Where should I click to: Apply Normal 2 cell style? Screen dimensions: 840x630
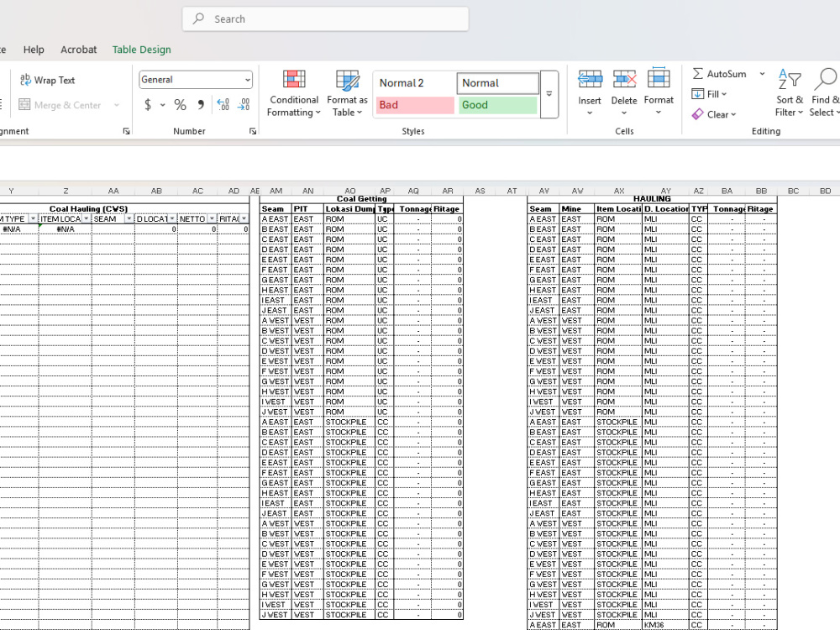click(415, 83)
